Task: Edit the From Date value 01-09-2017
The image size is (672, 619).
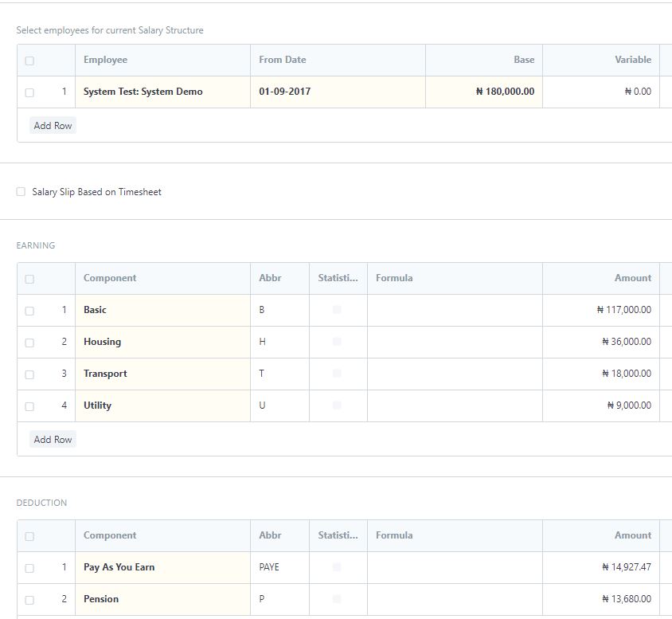Action: (x=338, y=92)
